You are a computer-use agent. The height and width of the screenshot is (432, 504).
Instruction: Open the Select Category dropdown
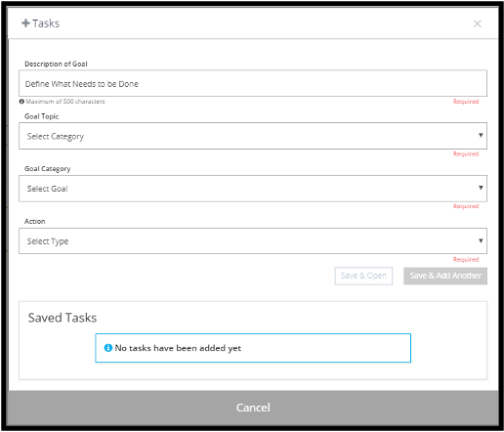[x=253, y=136]
